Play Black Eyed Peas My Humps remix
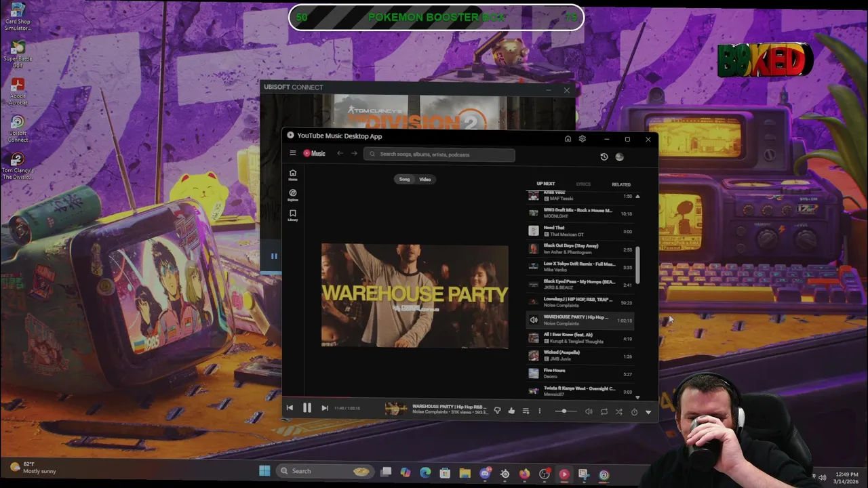Image resolution: width=868 pixels, height=488 pixels. pos(580,285)
